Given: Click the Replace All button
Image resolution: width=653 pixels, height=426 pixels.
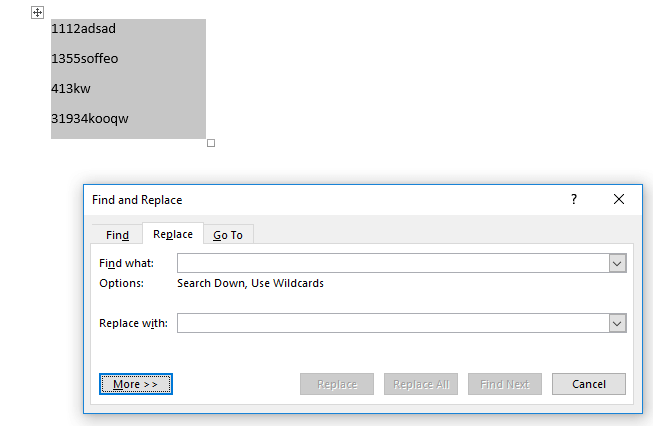Looking at the screenshot, I should click(x=420, y=384).
